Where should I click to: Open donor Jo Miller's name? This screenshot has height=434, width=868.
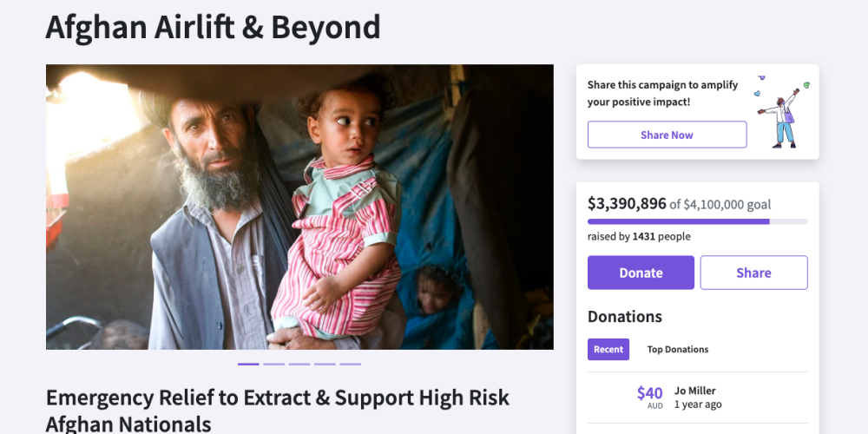point(696,391)
